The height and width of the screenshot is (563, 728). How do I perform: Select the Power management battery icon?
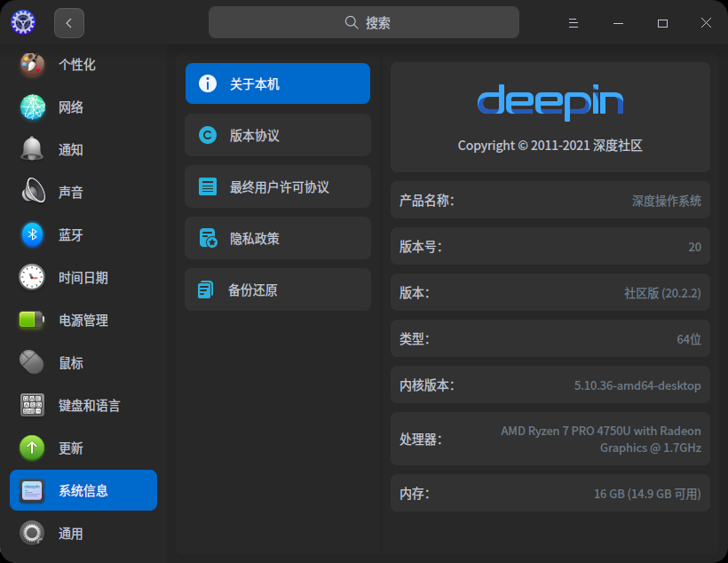tap(32, 320)
